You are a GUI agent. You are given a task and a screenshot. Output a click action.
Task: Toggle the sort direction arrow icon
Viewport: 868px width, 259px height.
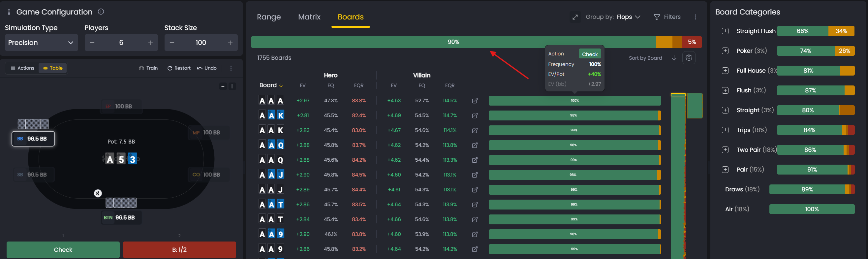(674, 58)
